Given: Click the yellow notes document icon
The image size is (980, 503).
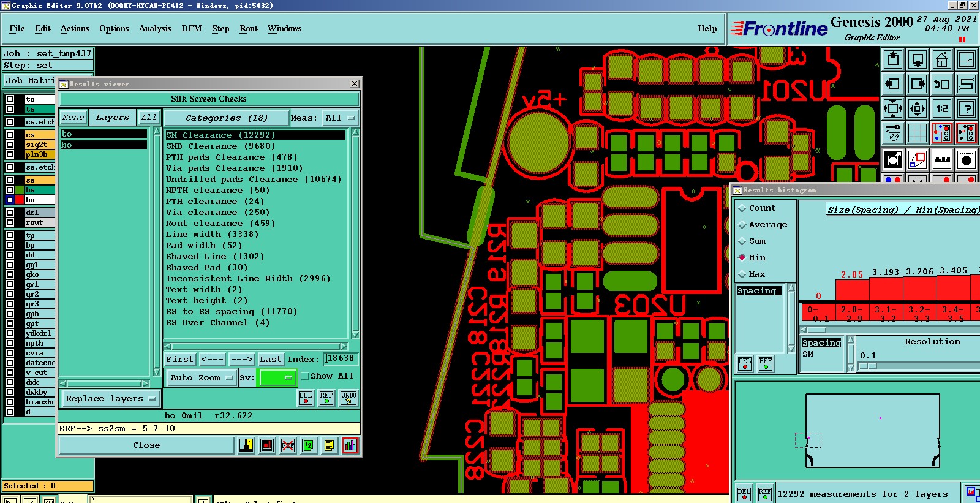Looking at the screenshot, I should (330, 445).
